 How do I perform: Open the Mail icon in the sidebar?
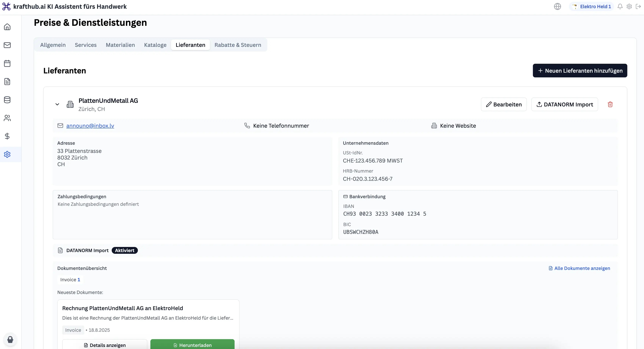pyautogui.click(x=7, y=45)
